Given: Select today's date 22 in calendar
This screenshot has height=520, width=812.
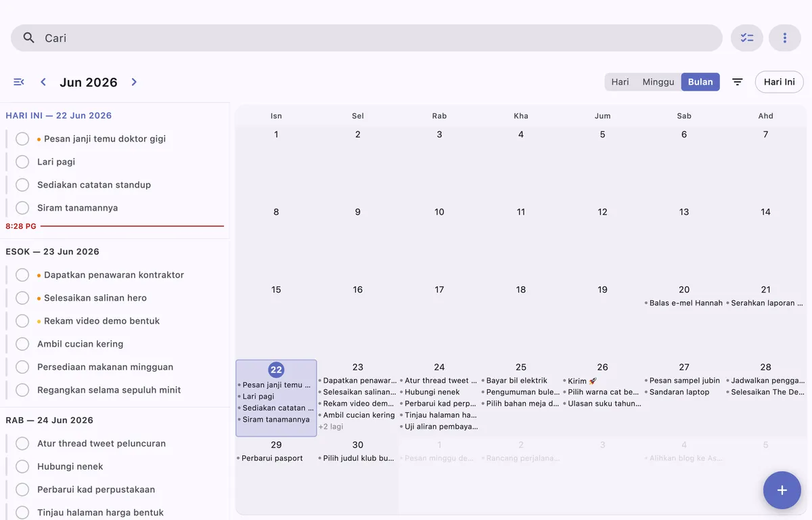Looking at the screenshot, I should coord(276,369).
